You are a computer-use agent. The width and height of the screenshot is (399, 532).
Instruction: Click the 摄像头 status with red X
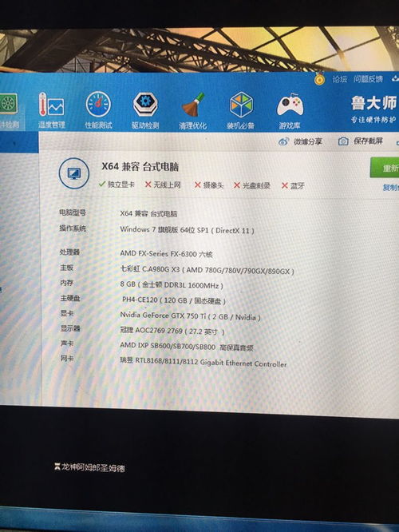pyautogui.click(x=209, y=185)
